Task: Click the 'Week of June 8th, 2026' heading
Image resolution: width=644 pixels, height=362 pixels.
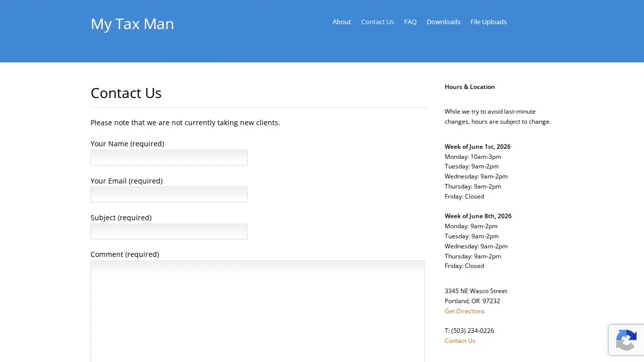Action: (478, 216)
